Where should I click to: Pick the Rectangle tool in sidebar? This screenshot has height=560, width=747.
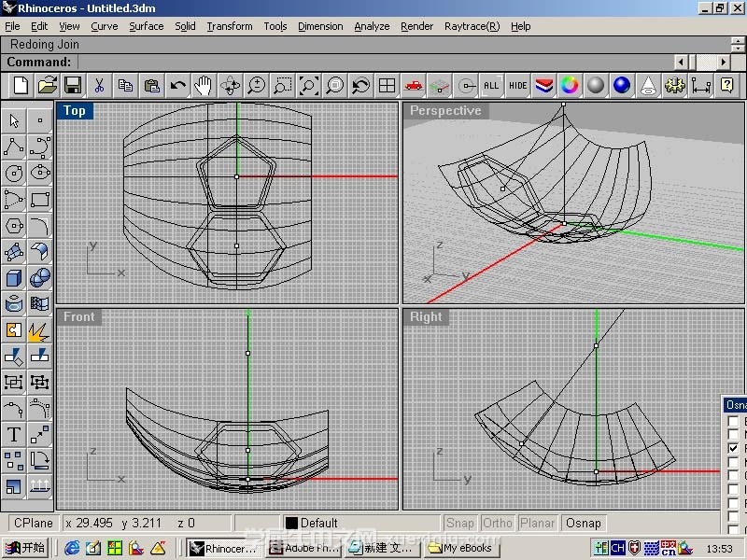pyautogui.click(x=40, y=199)
